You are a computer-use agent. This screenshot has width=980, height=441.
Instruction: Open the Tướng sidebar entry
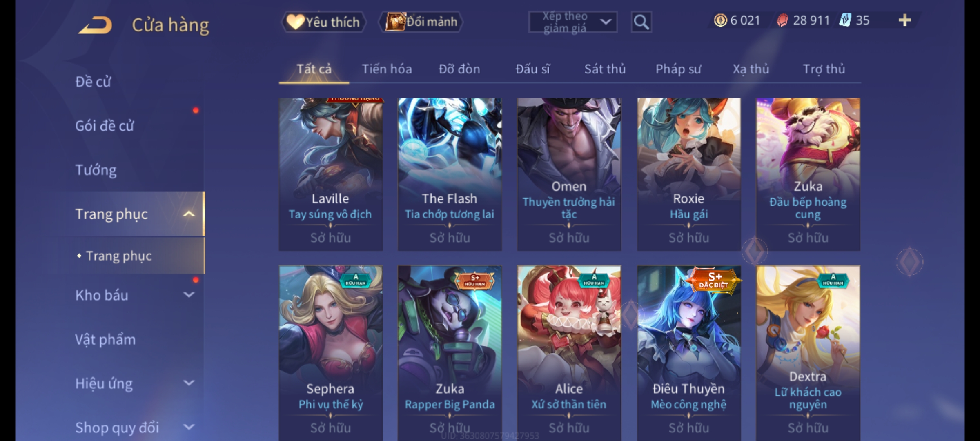tap(96, 170)
